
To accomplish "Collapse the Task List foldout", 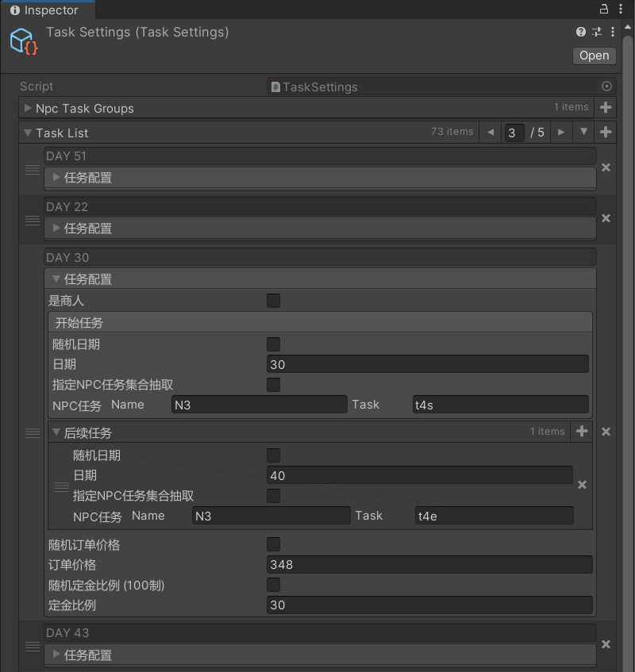I will pos(28,132).
